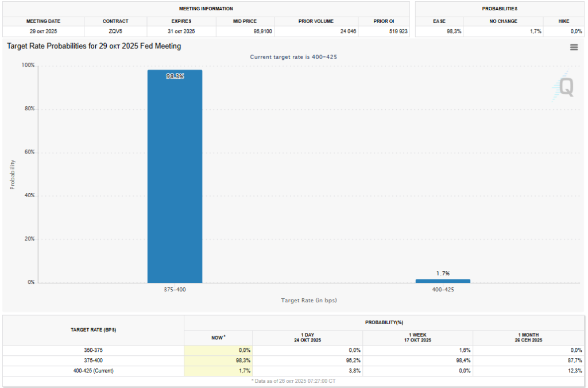
Task: Click the 1 DAY 24 ОКТ 2025 header
Action: click(307, 337)
